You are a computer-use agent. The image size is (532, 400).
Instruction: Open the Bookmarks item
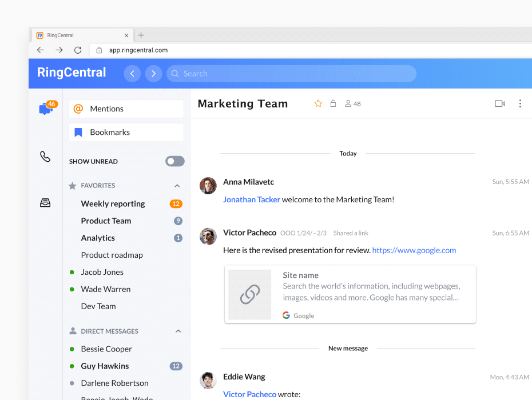tap(126, 132)
